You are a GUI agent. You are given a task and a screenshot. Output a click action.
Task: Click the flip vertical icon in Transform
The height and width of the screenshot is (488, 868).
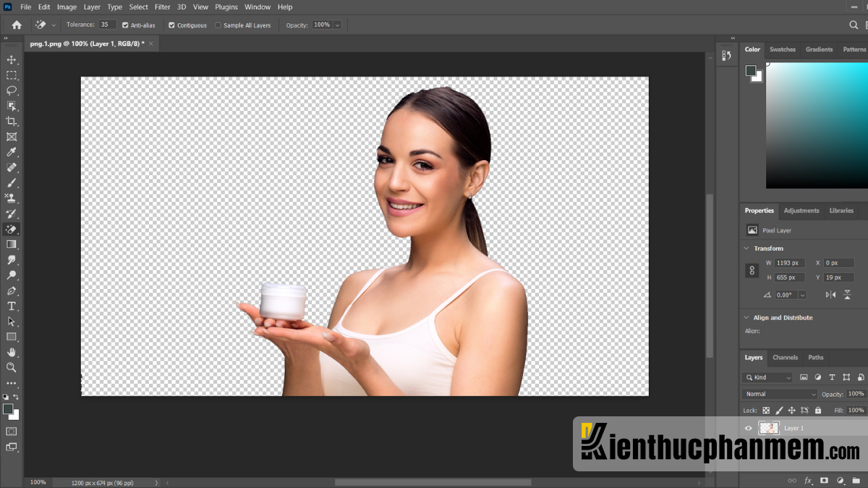click(848, 295)
